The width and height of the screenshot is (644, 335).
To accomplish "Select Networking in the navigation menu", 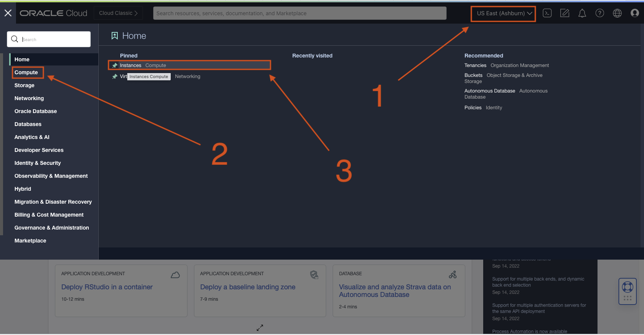I will [29, 98].
